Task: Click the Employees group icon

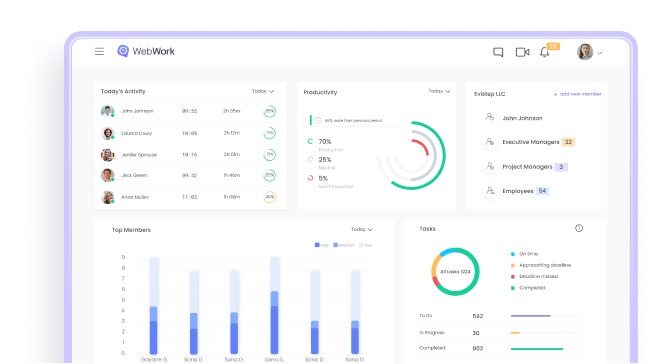Action: [490, 191]
